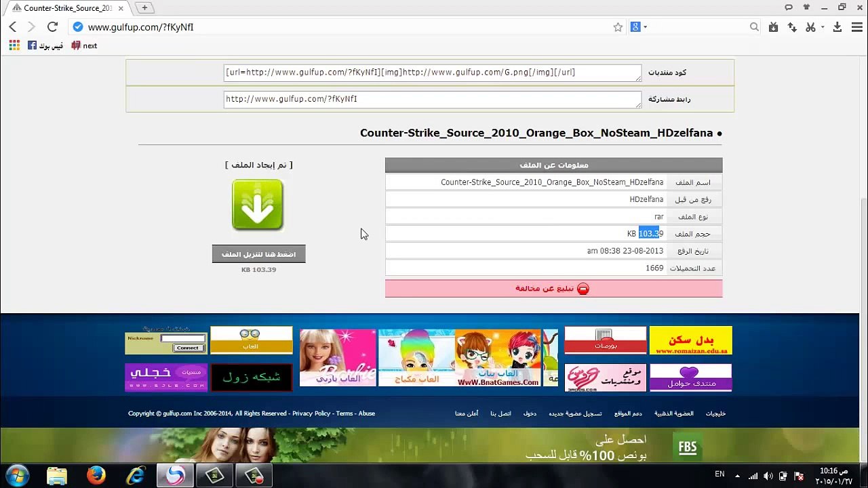Click the shirt theme icon in title bar
Screen dimensions: 868x488
[x=806, y=7]
